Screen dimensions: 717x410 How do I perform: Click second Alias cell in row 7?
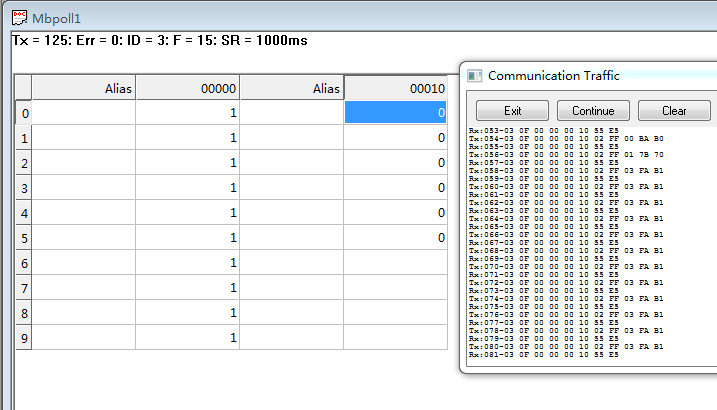[291, 288]
